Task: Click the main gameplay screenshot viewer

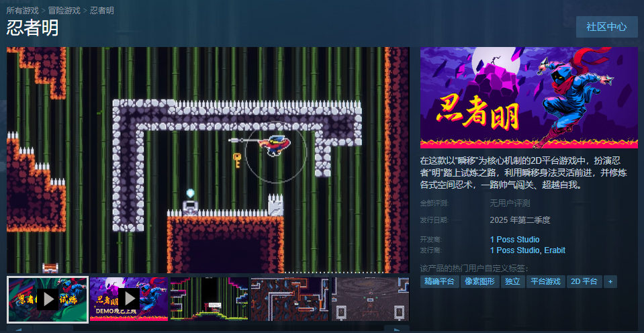Action: click(x=208, y=160)
